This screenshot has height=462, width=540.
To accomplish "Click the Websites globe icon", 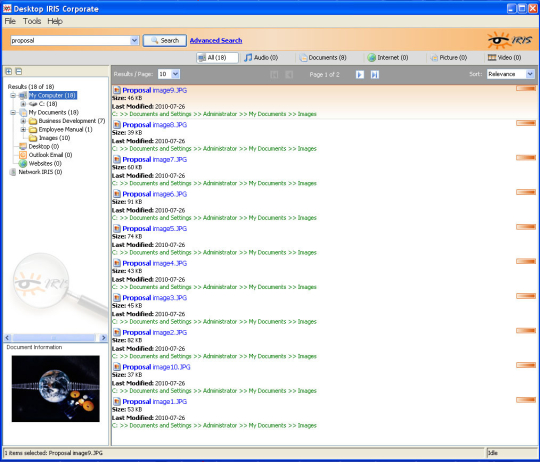I will click(23, 164).
